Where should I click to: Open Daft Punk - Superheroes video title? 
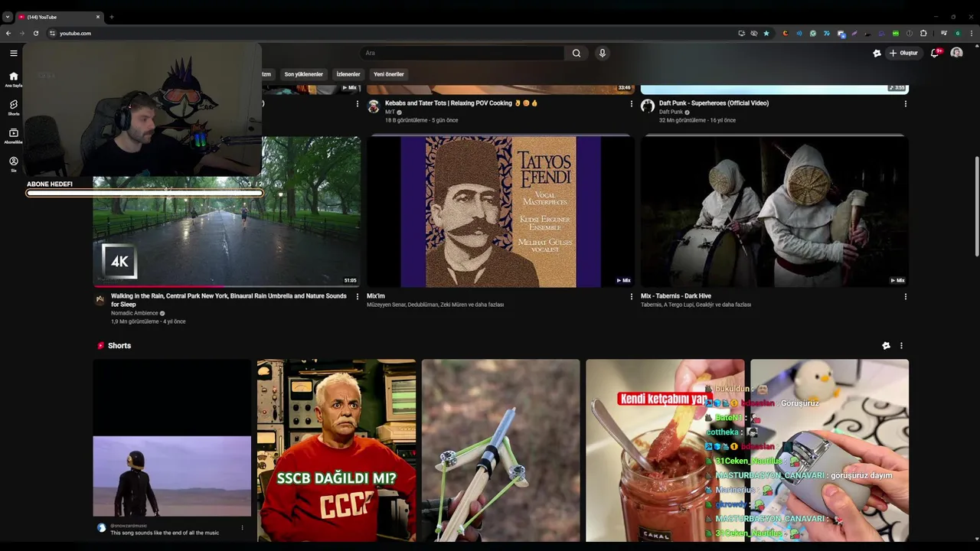pos(714,103)
